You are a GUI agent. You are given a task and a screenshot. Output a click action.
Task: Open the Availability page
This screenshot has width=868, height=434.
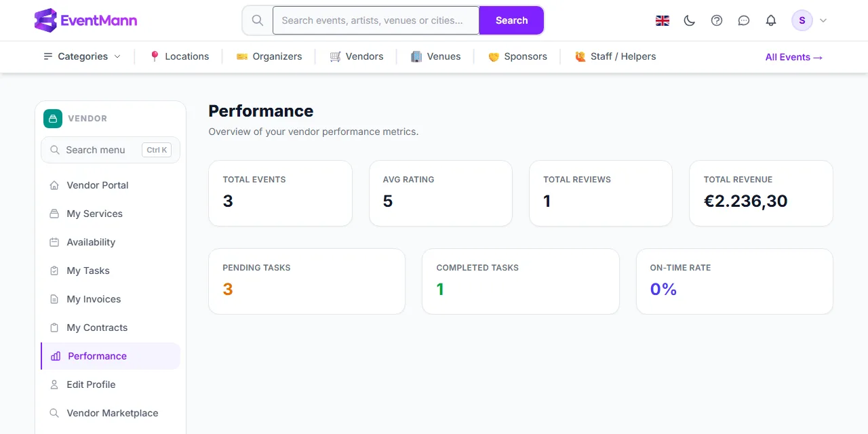(111, 242)
